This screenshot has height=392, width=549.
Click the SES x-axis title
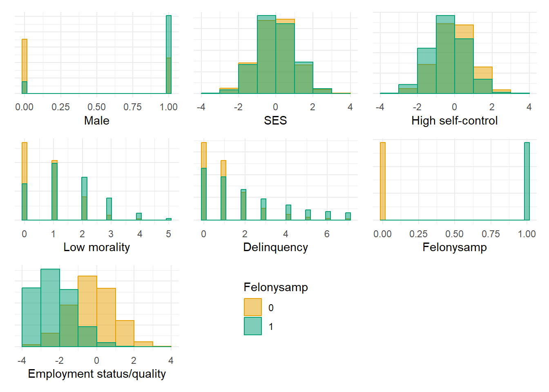click(x=275, y=121)
